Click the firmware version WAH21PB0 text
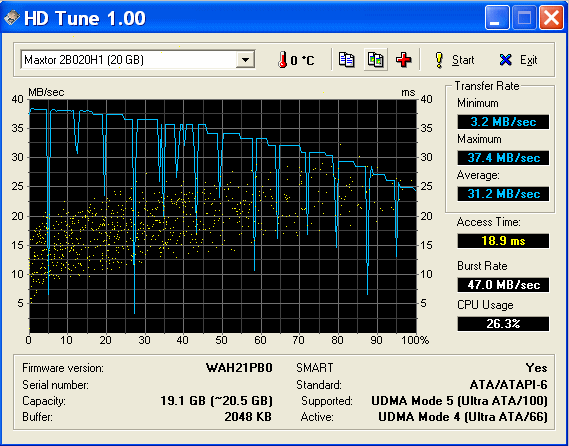 239,368
